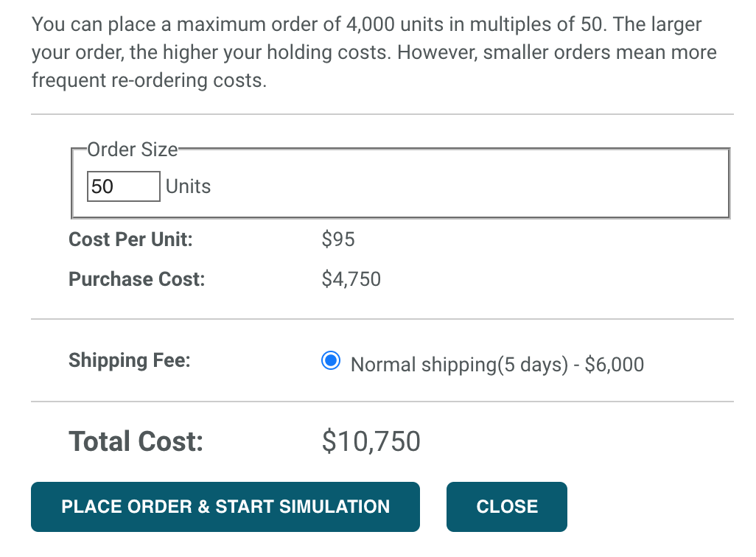756x557 pixels.
Task: Click the area between CLOSE and PLACE ORDER buttons
Action: pyautogui.click(x=433, y=506)
